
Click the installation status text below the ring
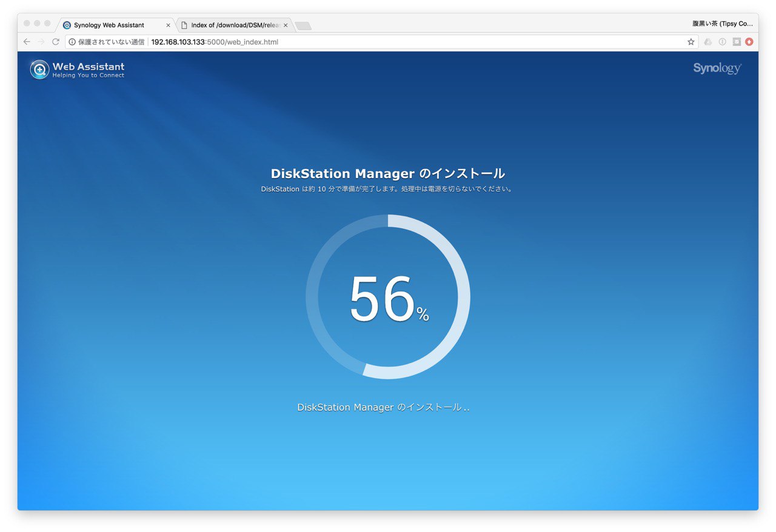383,408
